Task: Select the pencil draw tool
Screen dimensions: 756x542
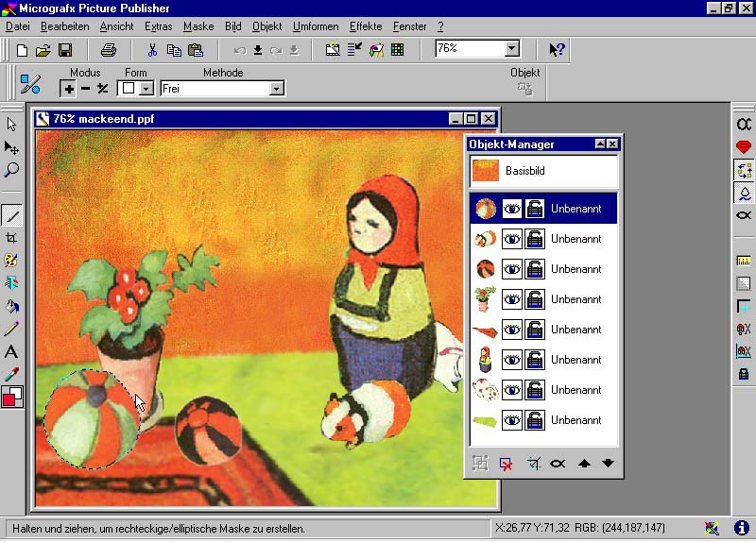Action: 11,329
